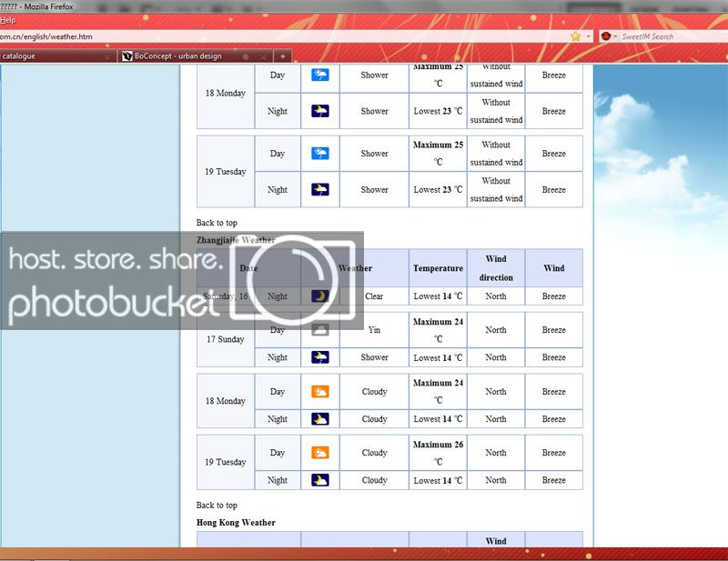Viewport: 728px width, 561px height.
Task: Open the SweetIM search engine selector
Action: [608, 36]
